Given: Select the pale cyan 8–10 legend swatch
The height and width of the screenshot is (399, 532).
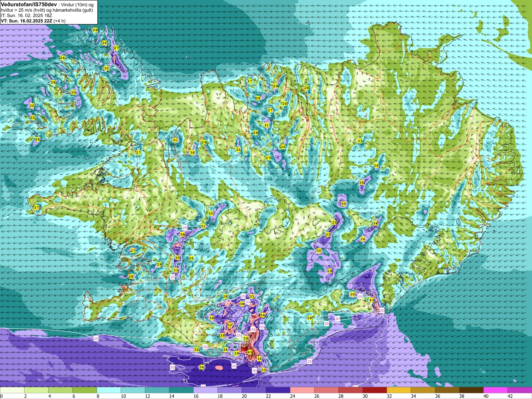Looking at the screenshot, I should (x=109, y=390).
